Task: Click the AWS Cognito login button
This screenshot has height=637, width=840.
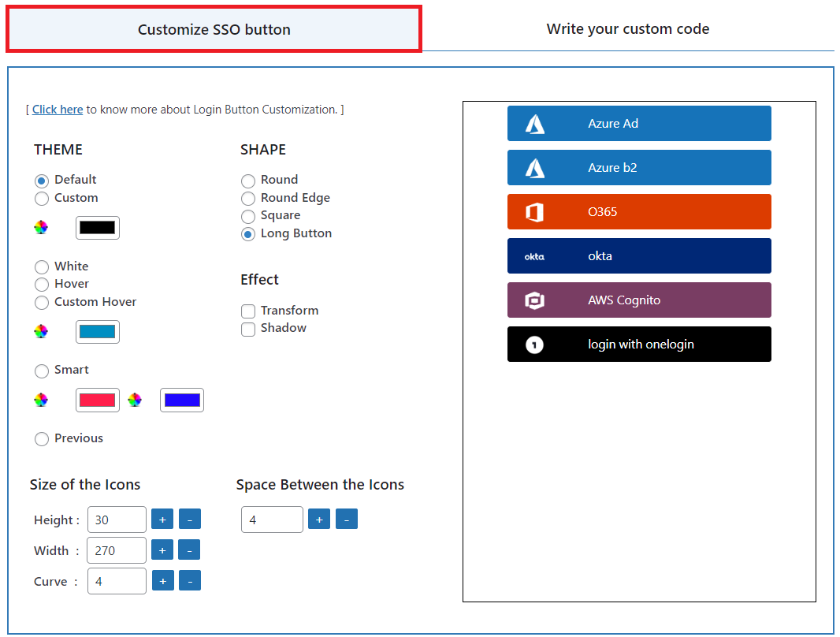Action: point(639,300)
